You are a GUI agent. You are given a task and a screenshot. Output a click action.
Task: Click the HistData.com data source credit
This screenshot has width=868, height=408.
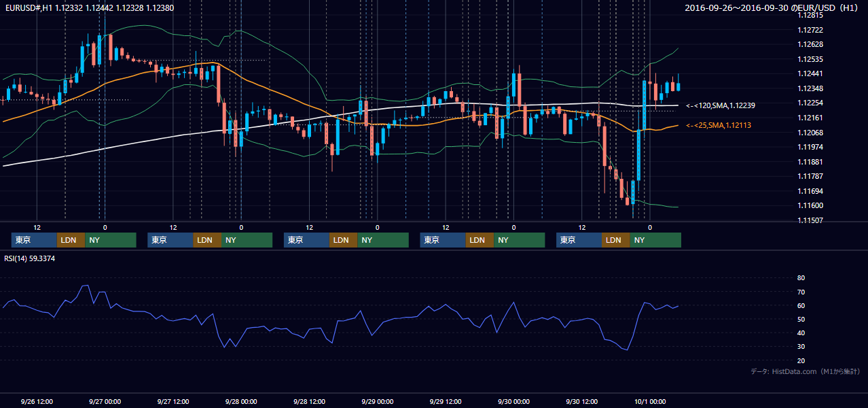point(806,371)
